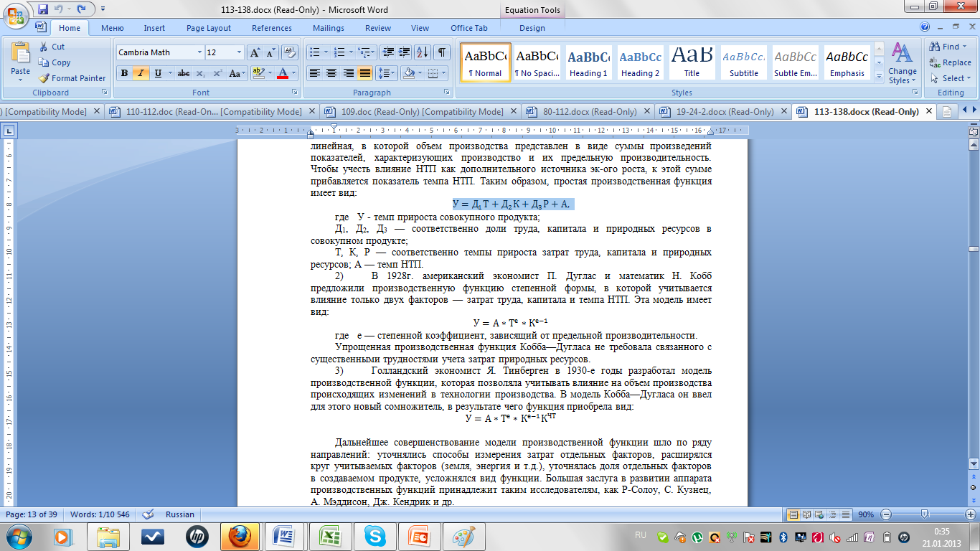Viewport: 980px width, 551px height.
Task: Switch to 80-112.docx document tab
Action: click(x=588, y=112)
